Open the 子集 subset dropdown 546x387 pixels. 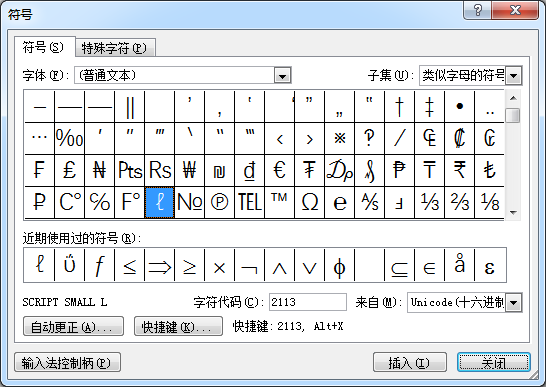click(514, 76)
